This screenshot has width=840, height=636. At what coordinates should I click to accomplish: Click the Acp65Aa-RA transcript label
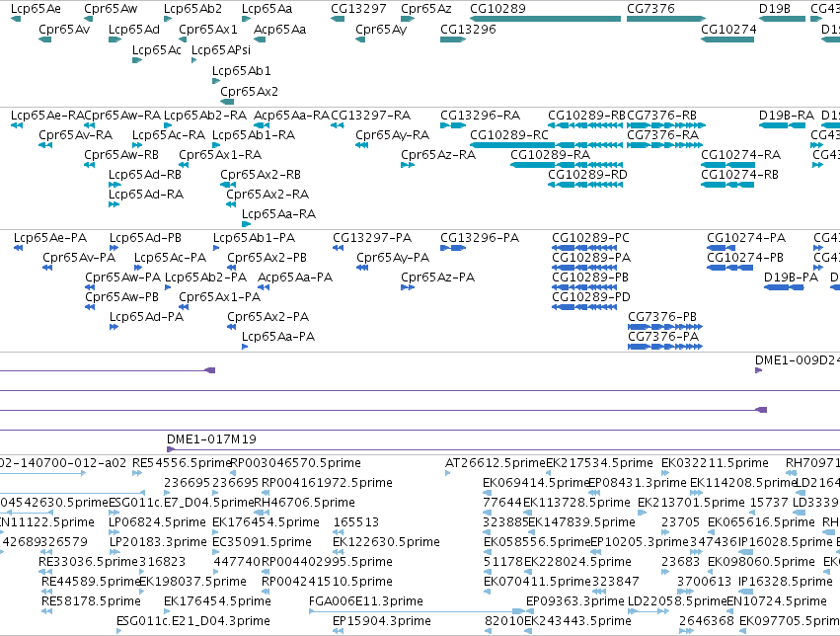(291, 116)
